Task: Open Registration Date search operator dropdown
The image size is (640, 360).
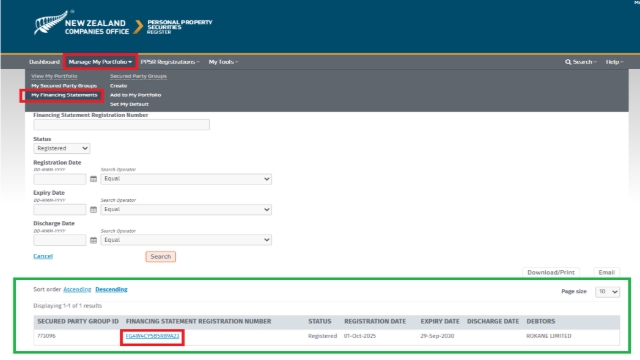Action: pyautogui.click(x=186, y=179)
